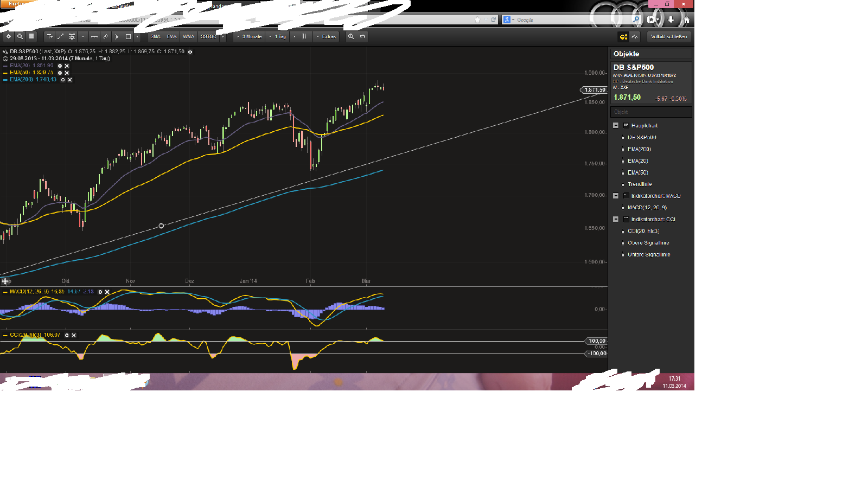
Task: Open settings for EMA(20)
Action: pyautogui.click(x=60, y=66)
